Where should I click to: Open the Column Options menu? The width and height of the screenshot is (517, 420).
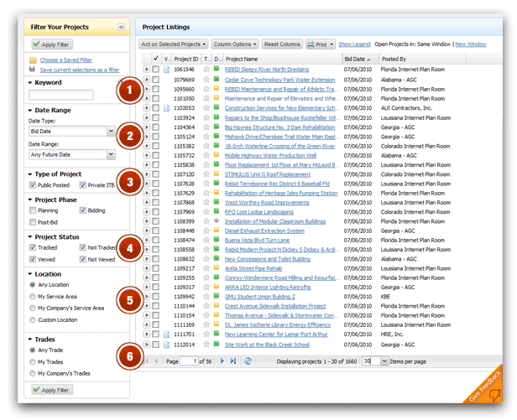(235, 44)
